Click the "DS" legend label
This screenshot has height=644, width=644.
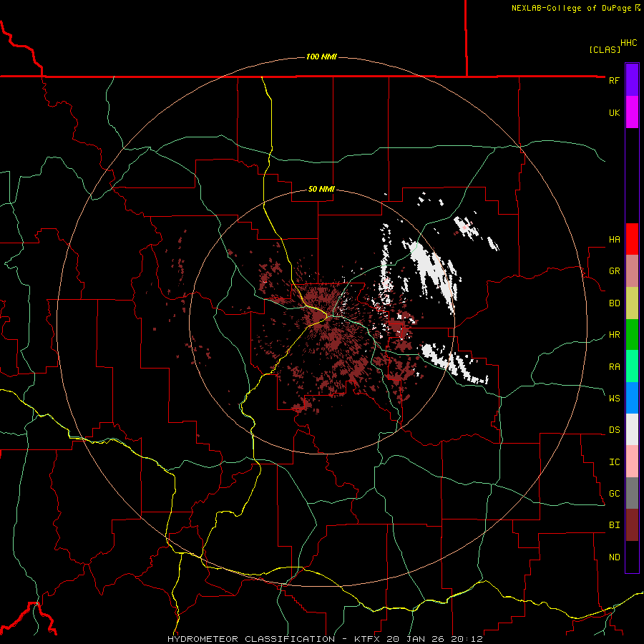614,430
